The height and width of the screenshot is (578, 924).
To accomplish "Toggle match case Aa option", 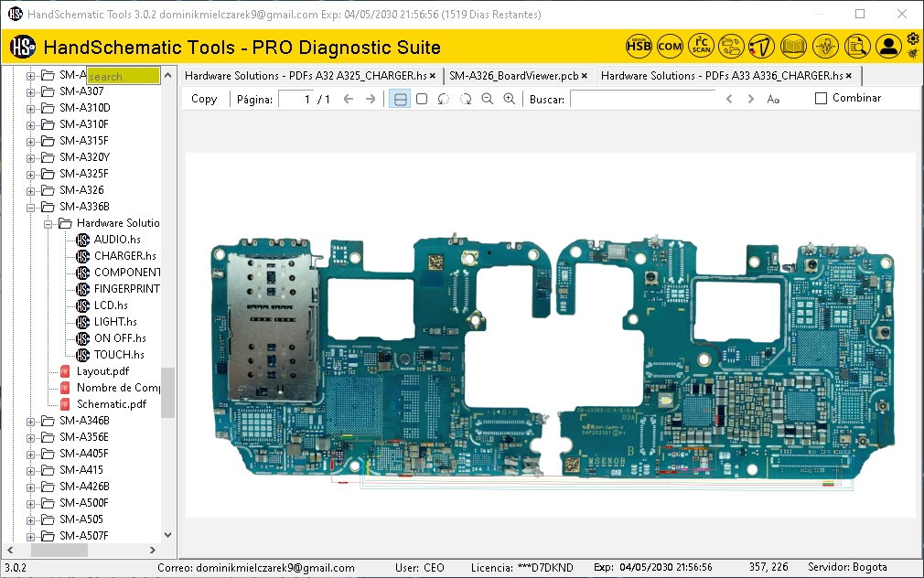I will tap(773, 100).
